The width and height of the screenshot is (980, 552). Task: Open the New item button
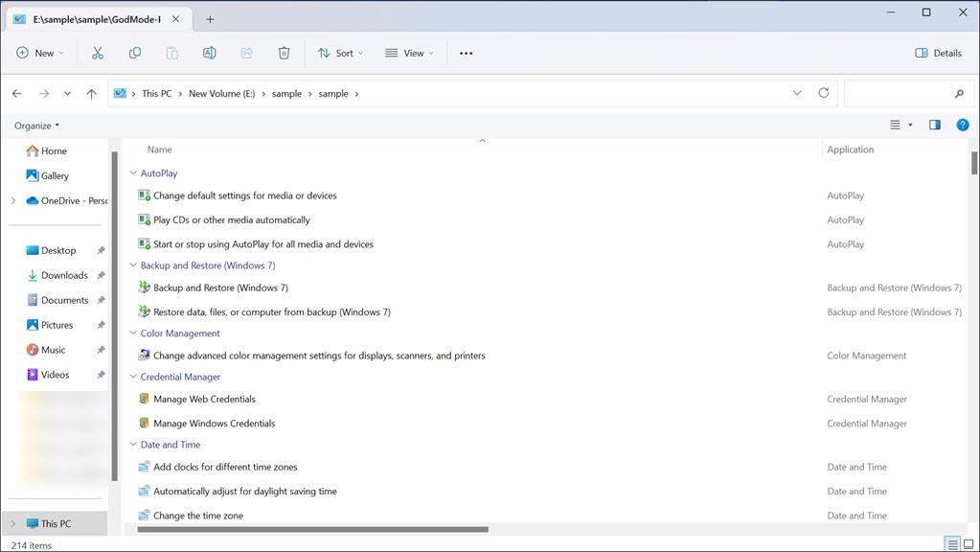(40, 54)
